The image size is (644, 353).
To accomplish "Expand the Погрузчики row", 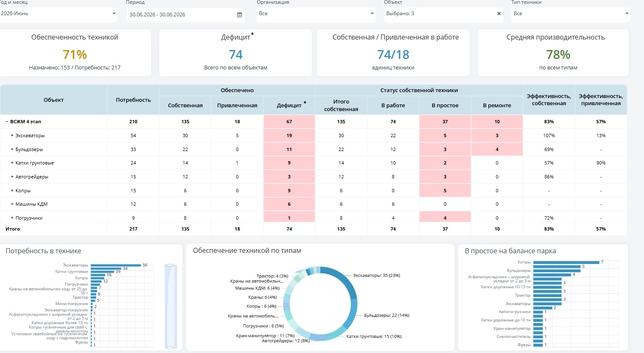I will click(12, 218).
